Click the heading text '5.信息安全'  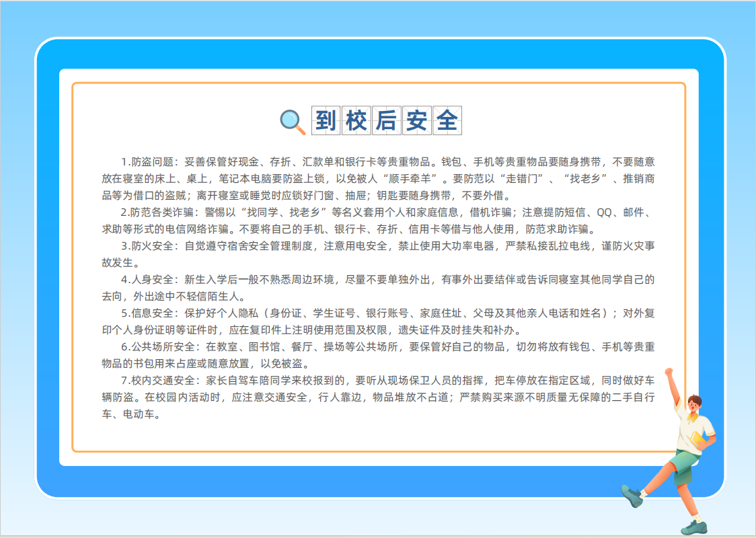tap(147, 313)
